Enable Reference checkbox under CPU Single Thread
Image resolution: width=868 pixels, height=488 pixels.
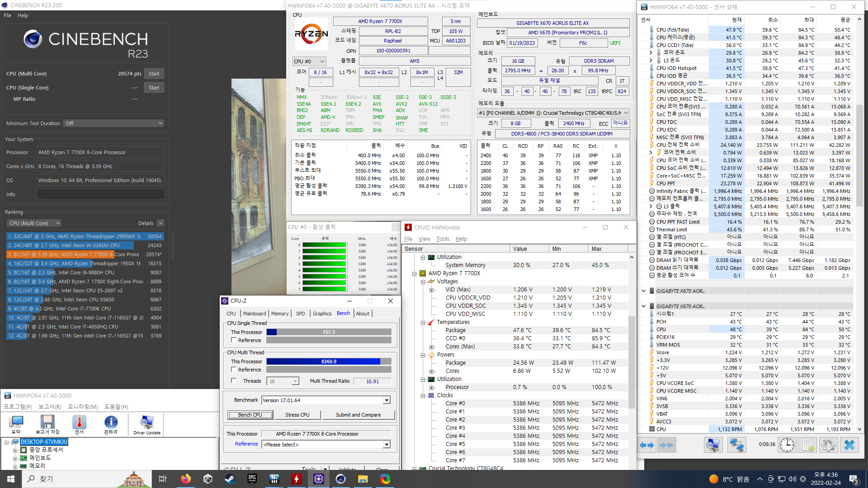pos(234,340)
